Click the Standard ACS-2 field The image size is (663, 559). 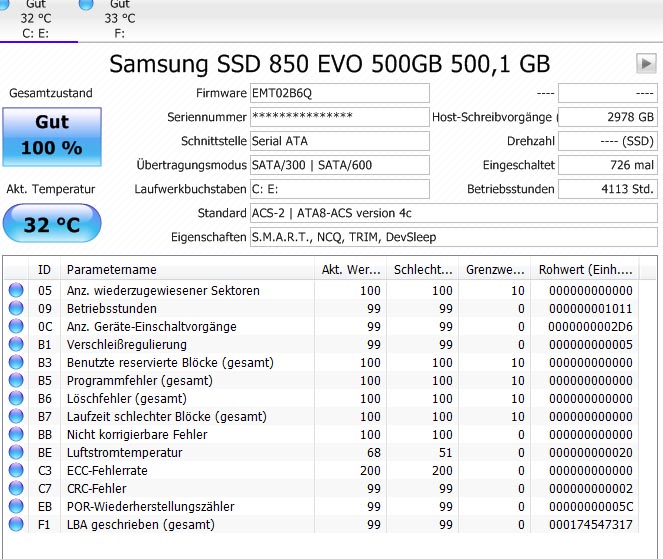(454, 213)
